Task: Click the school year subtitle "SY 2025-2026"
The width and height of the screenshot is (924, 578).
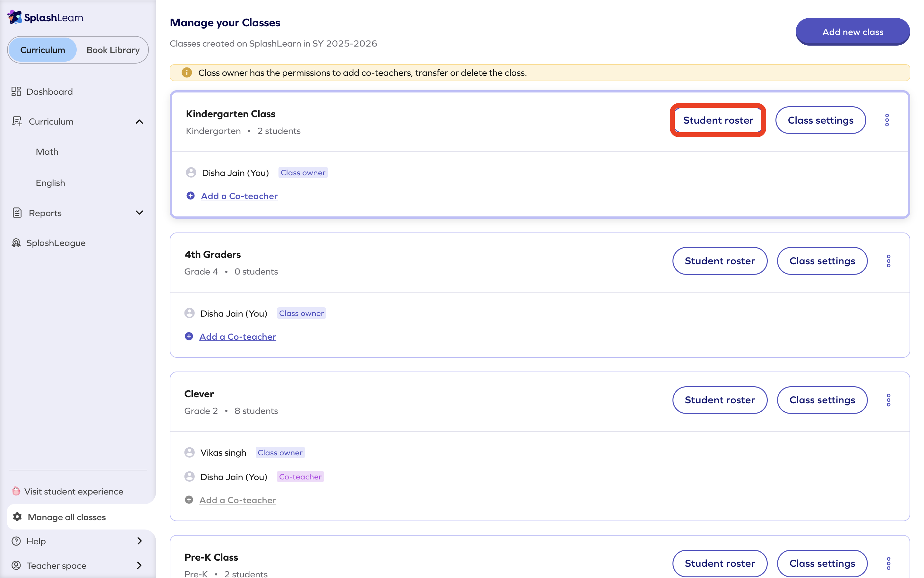Action: 345,44
